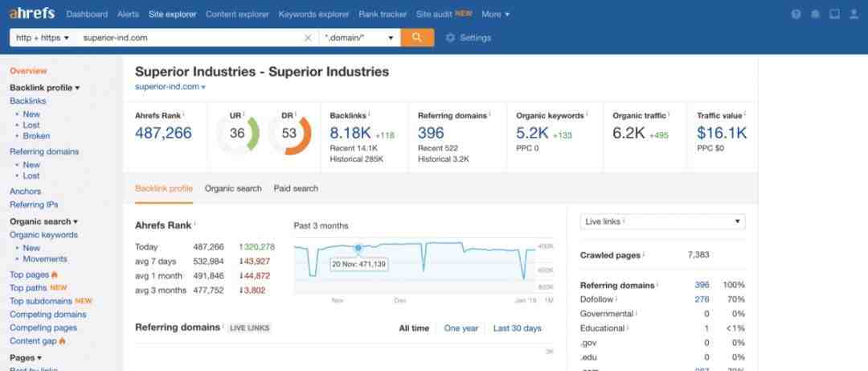Open Movements under Organic keywords
Screen dimensions: 868x371
point(45,259)
